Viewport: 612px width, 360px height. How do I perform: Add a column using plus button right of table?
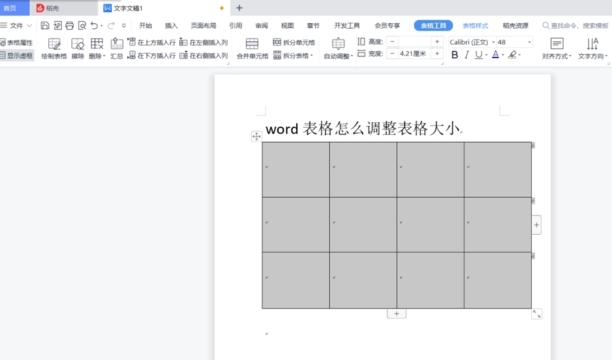pyautogui.click(x=536, y=225)
